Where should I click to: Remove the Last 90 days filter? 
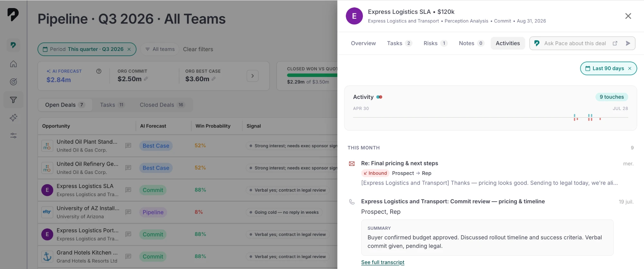(x=630, y=69)
